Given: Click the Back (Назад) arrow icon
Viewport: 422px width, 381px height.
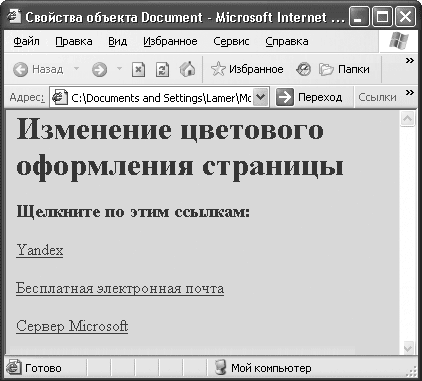Looking at the screenshot, I should (20, 69).
